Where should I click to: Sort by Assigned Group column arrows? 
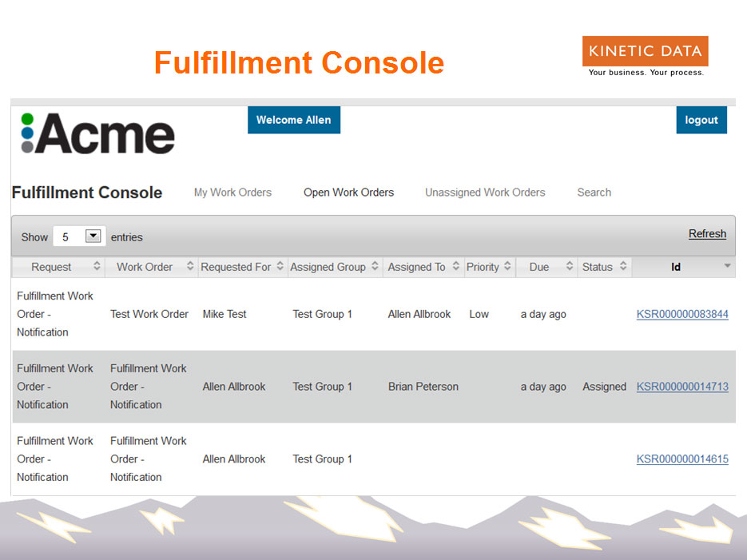[x=375, y=266]
